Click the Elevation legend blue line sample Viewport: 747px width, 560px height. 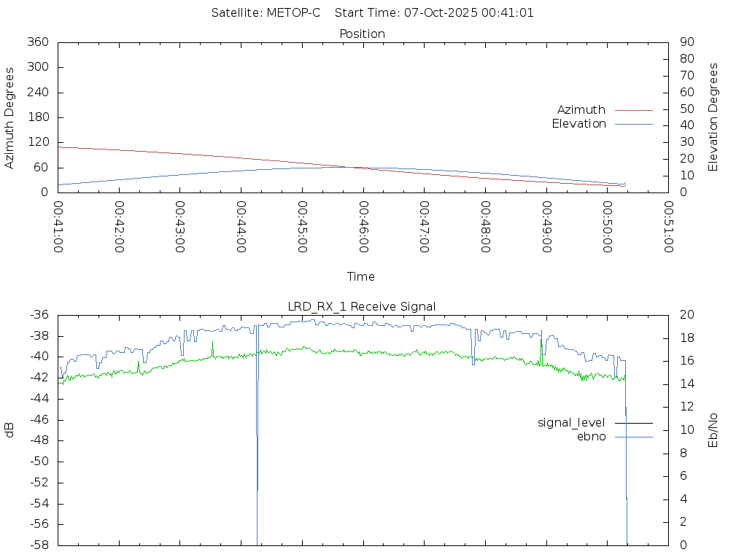click(633, 124)
